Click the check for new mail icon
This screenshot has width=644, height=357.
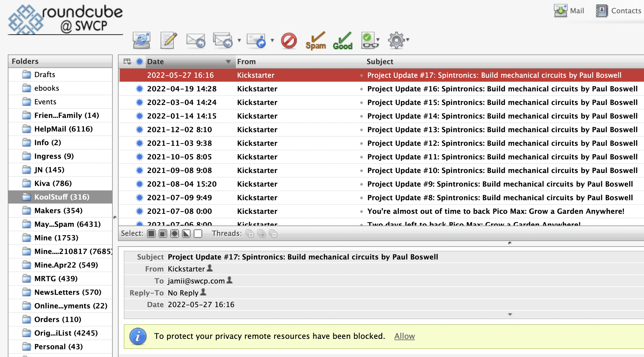(142, 40)
